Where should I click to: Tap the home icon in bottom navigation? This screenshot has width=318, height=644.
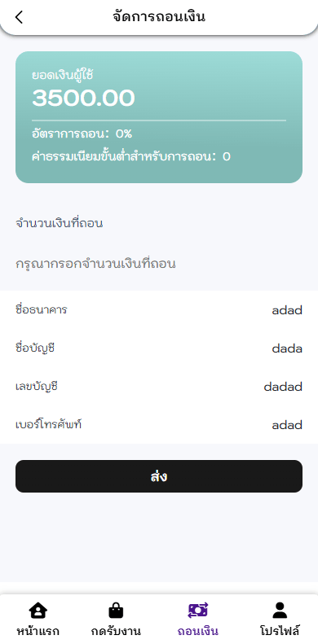[x=38, y=611]
